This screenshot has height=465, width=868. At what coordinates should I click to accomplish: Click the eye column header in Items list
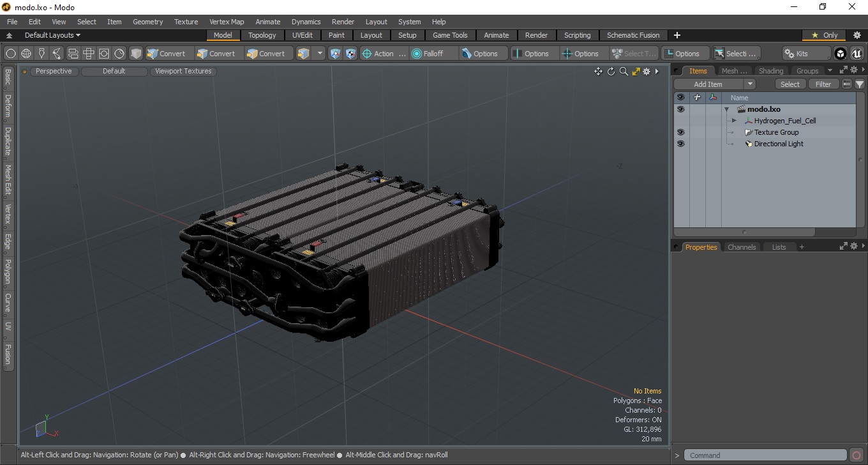point(680,98)
